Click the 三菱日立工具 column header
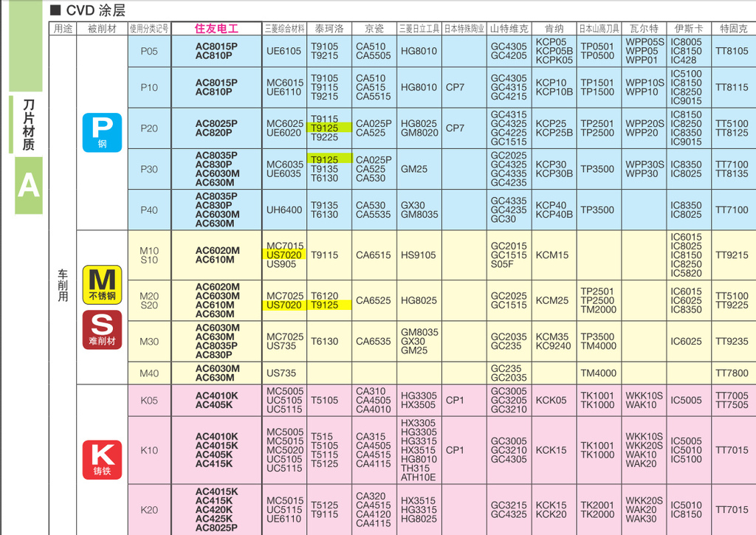This screenshot has width=756, height=535. coord(419,29)
